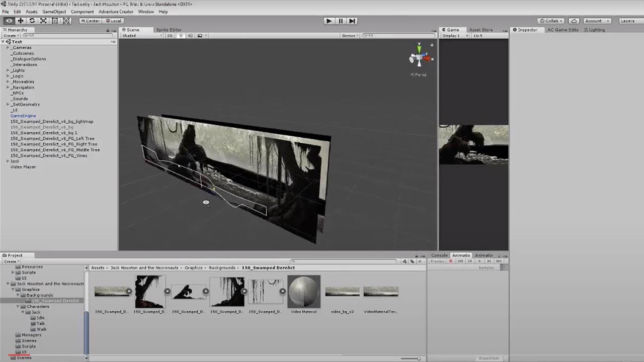The height and width of the screenshot is (362, 644).
Task: Expand the _Cameras hierarchy item
Action: pyautogui.click(x=8, y=48)
